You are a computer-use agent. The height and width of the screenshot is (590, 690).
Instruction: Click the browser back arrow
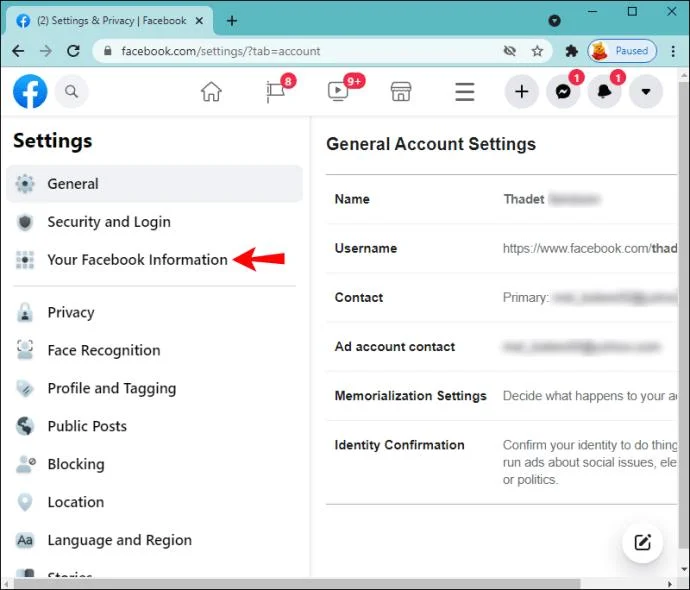(18, 51)
